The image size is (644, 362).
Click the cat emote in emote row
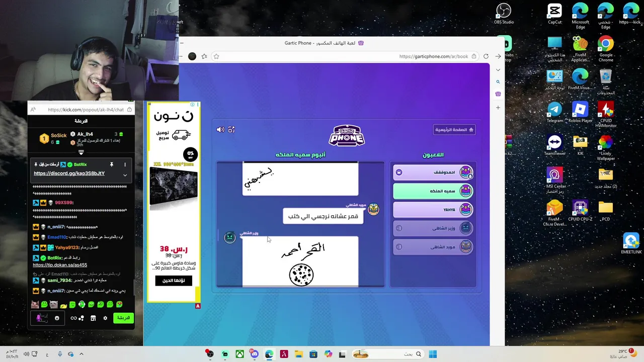click(x=35, y=305)
